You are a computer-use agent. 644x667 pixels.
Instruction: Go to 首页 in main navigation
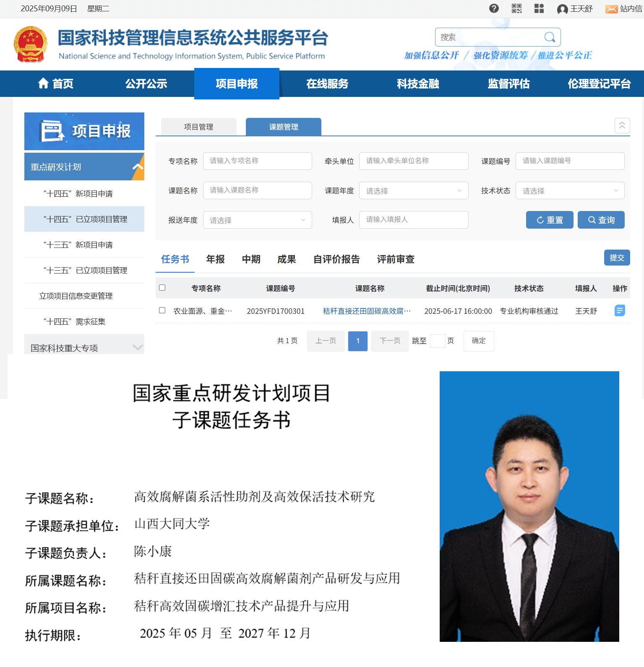56,83
